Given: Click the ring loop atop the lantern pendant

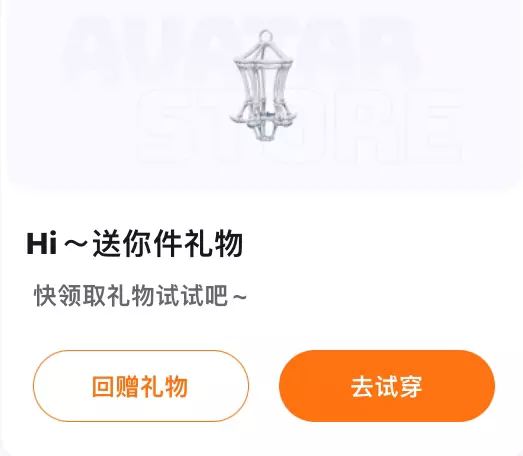Looking at the screenshot, I should [x=265, y=37].
